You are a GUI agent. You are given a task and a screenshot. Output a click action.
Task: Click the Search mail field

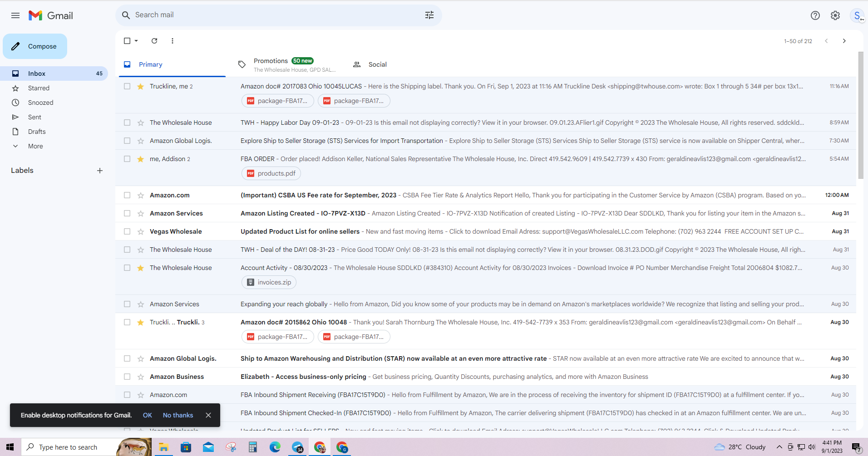(x=278, y=15)
